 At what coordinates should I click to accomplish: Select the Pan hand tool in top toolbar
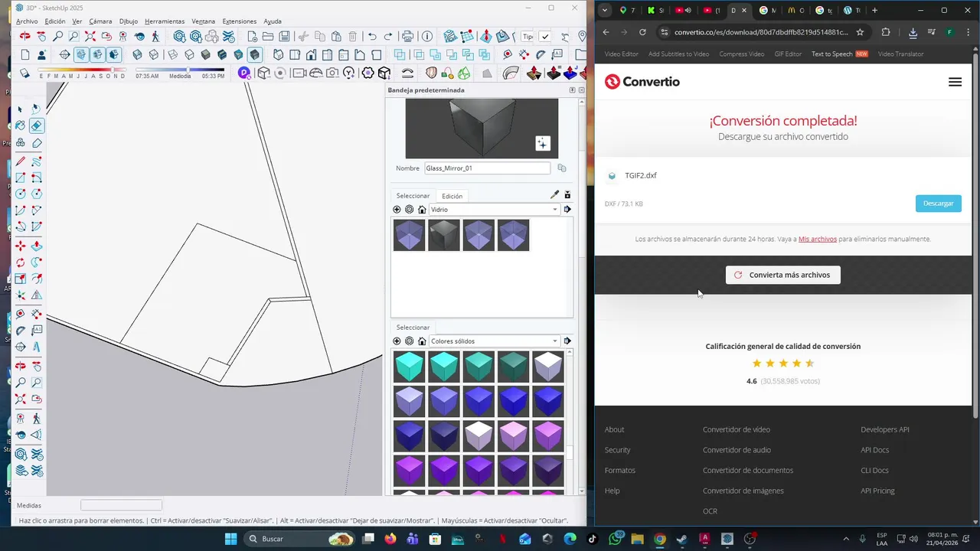pyautogui.click(x=41, y=36)
